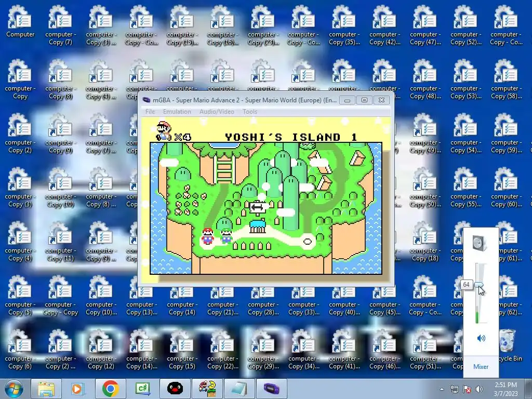Select 'computer - Copy (58)' desktop shortcut
This screenshot has width=532, height=399.
[506, 79]
